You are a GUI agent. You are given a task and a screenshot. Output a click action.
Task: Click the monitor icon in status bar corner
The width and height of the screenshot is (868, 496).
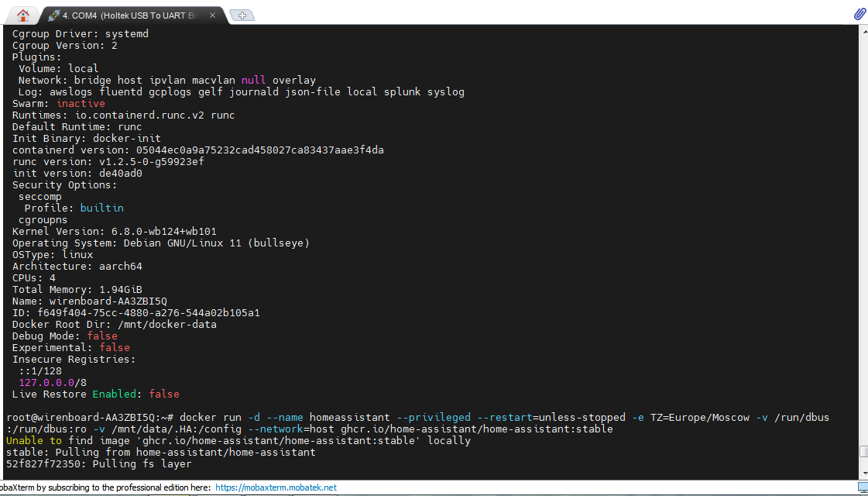(x=862, y=487)
